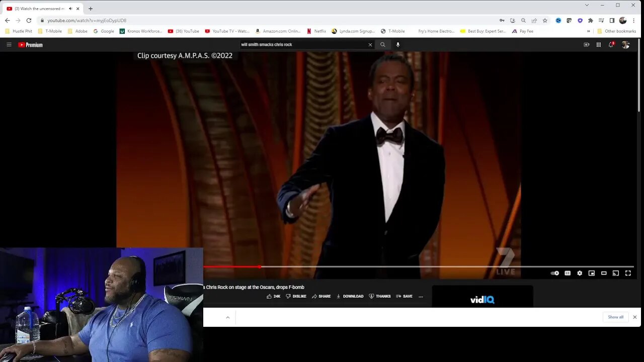Image resolution: width=644 pixels, height=362 pixels.
Task: Open the more actions ellipsis under video
Action: 421,296
